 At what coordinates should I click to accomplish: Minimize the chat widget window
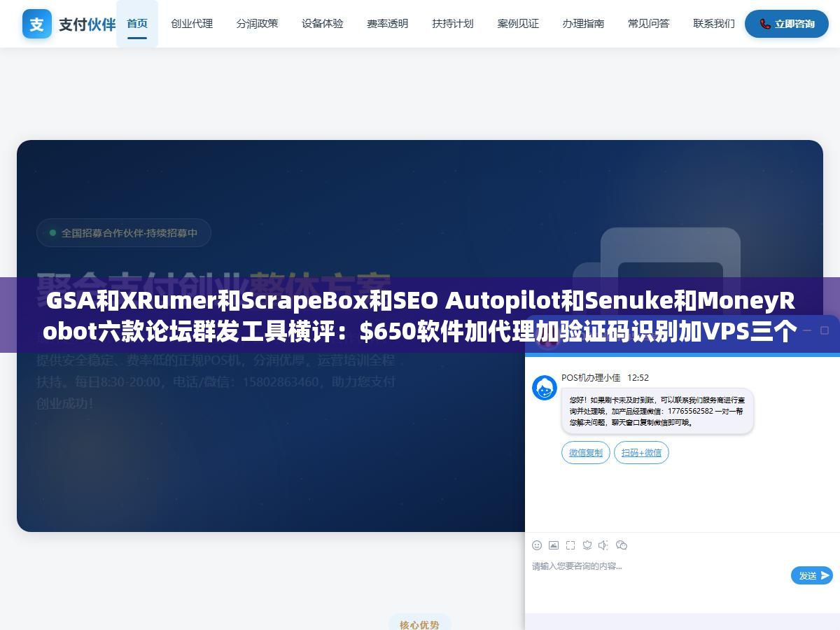807,330
